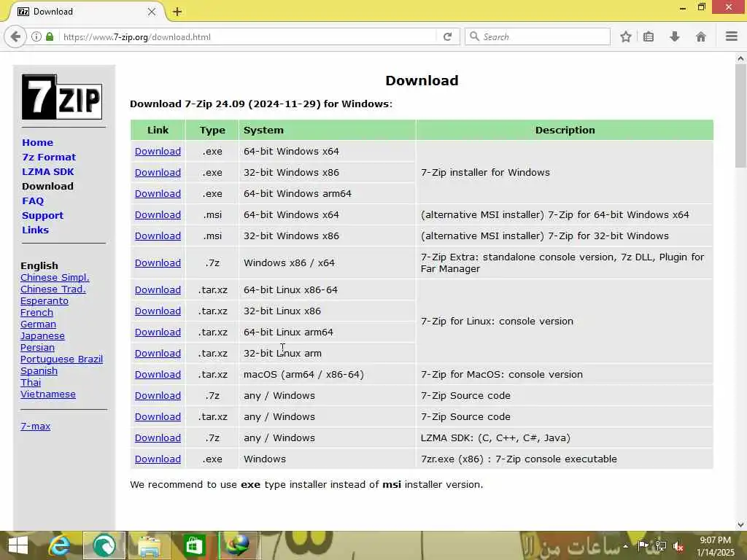Download .exe for 32-bit Windows x86
Image resolution: width=747 pixels, height=560 pixels.
click(158, 172)
